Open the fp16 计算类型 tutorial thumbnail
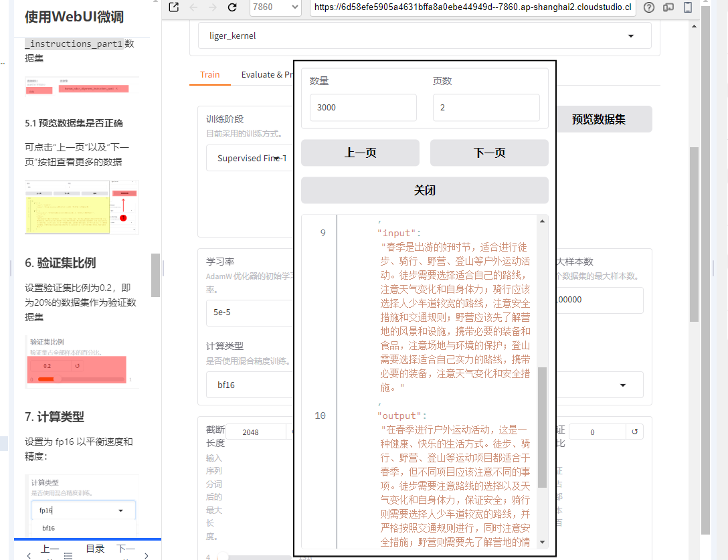Screen dimensions: 728x560 pos(82,505)
